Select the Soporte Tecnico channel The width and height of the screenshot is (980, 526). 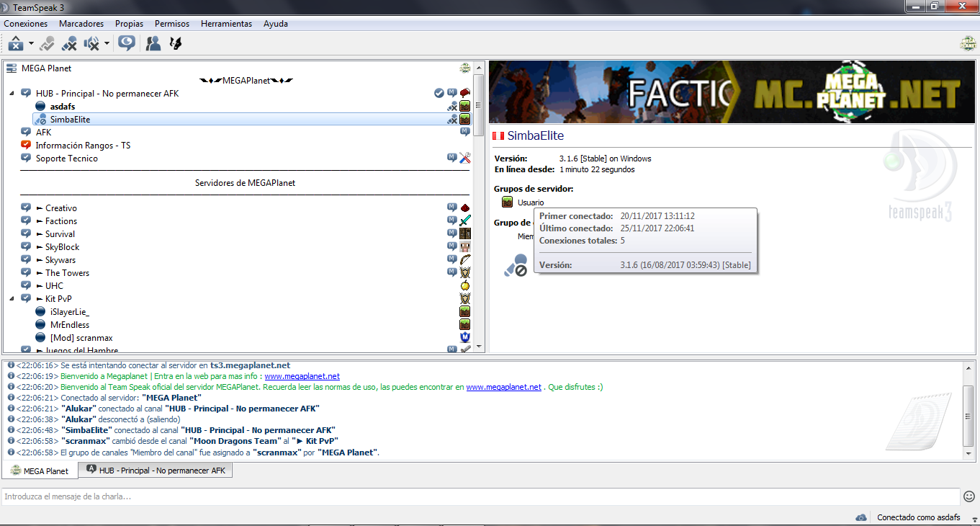67,159
